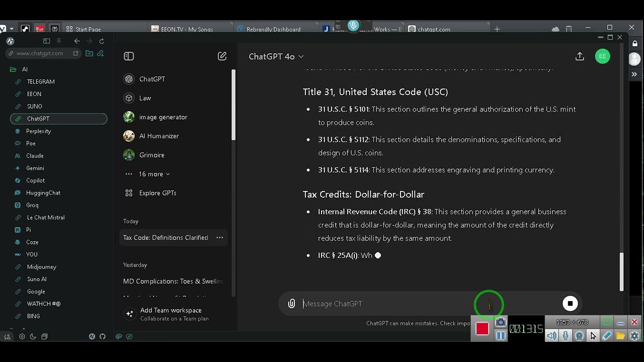This screenshot has height=362, width=644.
Task: Add a new folder in side panel
Action: pos(89,53)
